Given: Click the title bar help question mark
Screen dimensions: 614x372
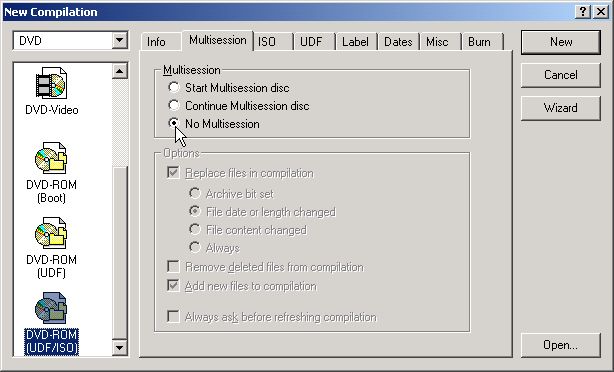Looking at the screenshot, I should point(583,12).
